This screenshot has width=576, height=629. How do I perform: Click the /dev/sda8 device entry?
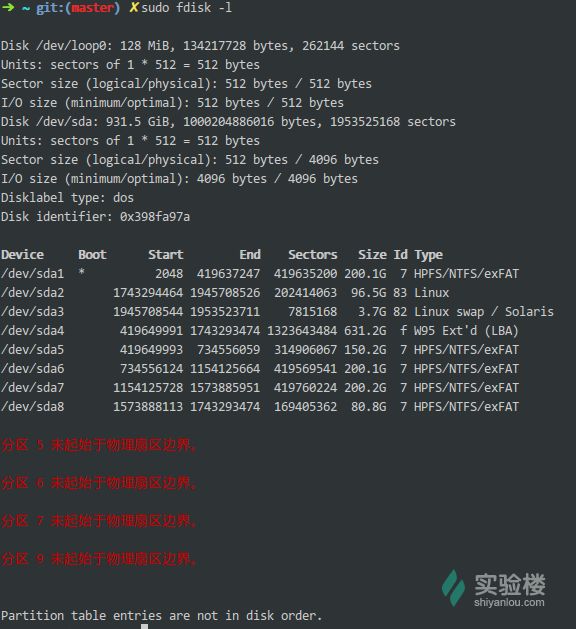pyautogui.click(x=32, y=407)
